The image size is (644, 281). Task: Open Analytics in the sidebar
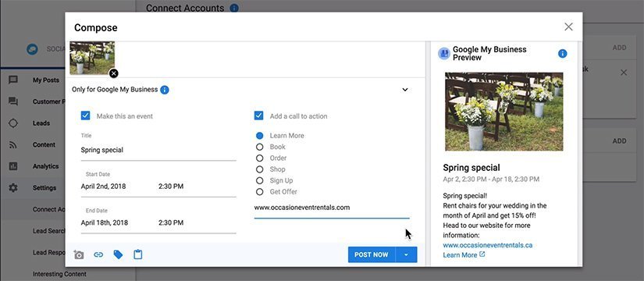(x=45, y=166)
